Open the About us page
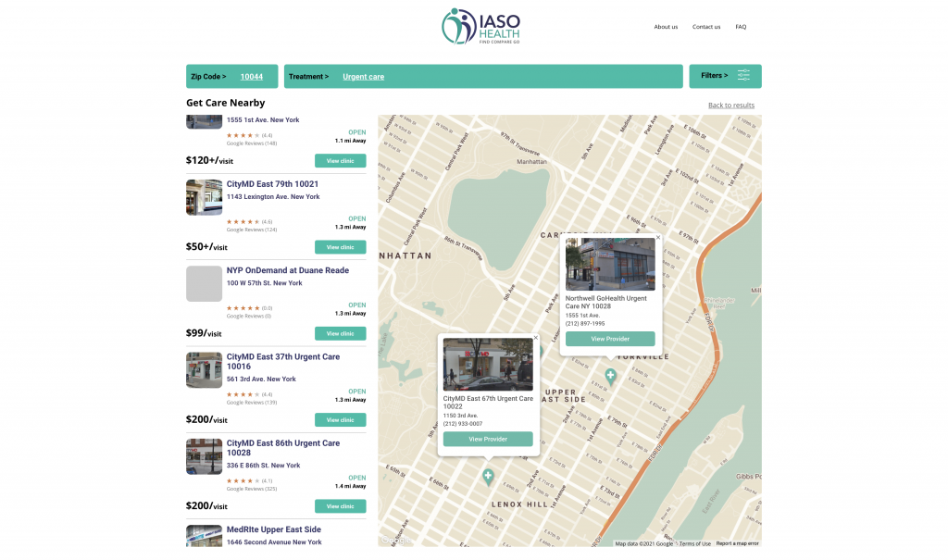The width and height of the screenshot is (948, 560). [666, 27]
